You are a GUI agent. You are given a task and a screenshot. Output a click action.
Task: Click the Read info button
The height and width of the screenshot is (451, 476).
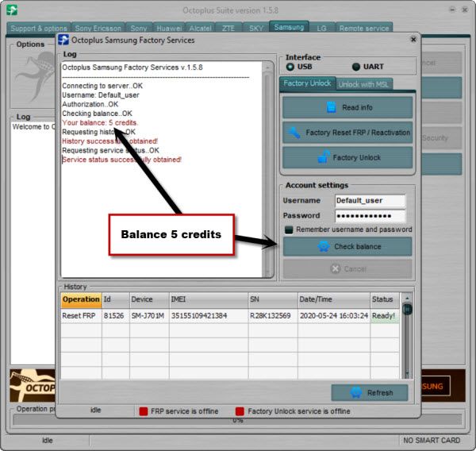pos(347,107)
